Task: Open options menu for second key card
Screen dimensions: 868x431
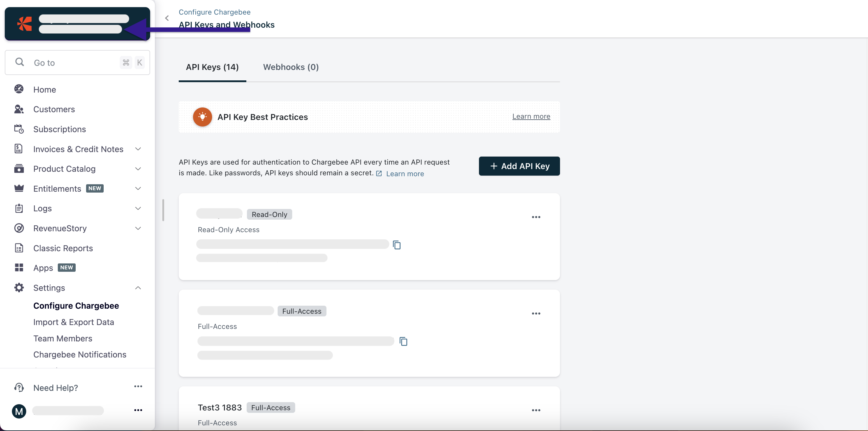Action: [536, 313]
